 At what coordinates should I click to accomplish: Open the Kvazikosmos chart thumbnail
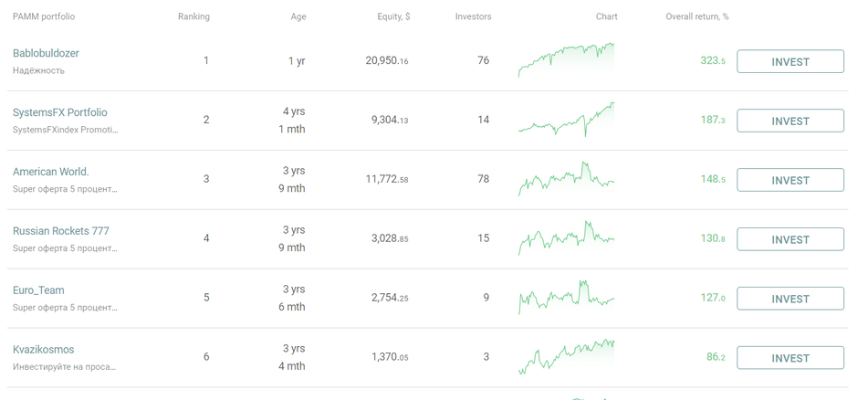[566, 357]
